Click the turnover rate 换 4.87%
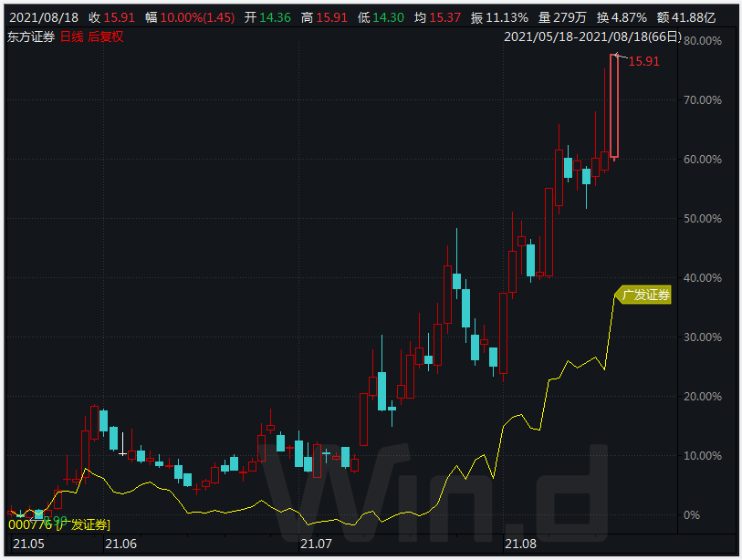Viewport: 742px width, 560px height. 622,18
